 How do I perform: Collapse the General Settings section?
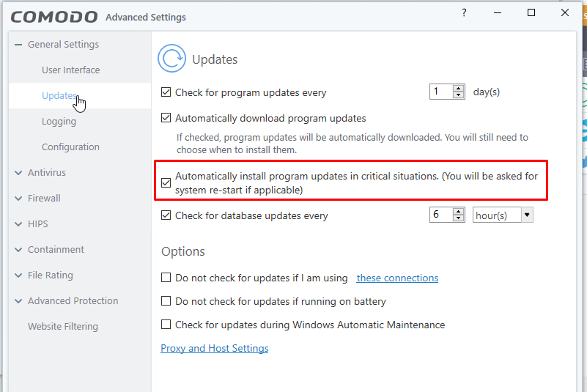18,45
